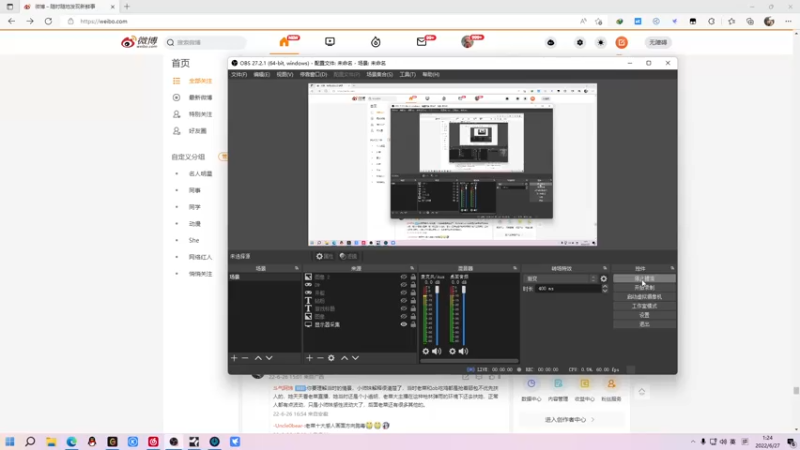Add a new scene with the plus icon in the 场景 panel
The width and height of the screenshot is (800, 450).
coord(234,358)
